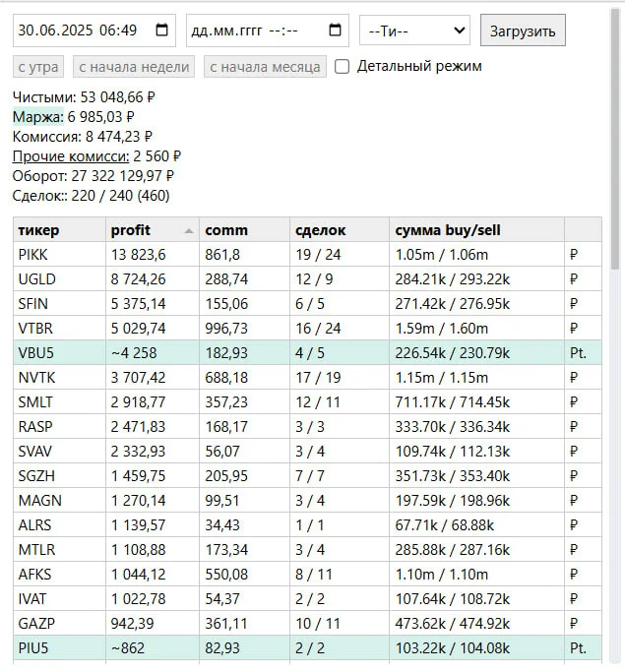This screenshot has height=672, width=625.
Task: Sort table by тикер column header
Action: pos(59,230)
